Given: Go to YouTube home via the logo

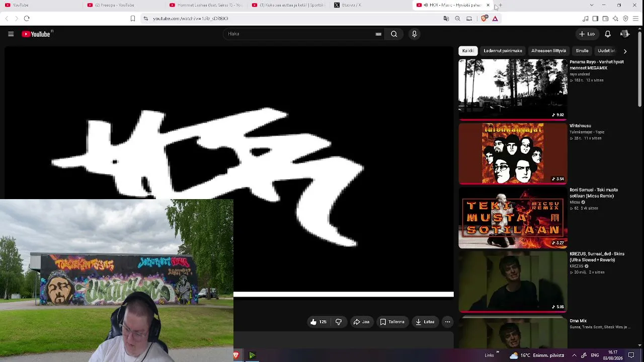Looking at the screenshot, I should 37,34.
